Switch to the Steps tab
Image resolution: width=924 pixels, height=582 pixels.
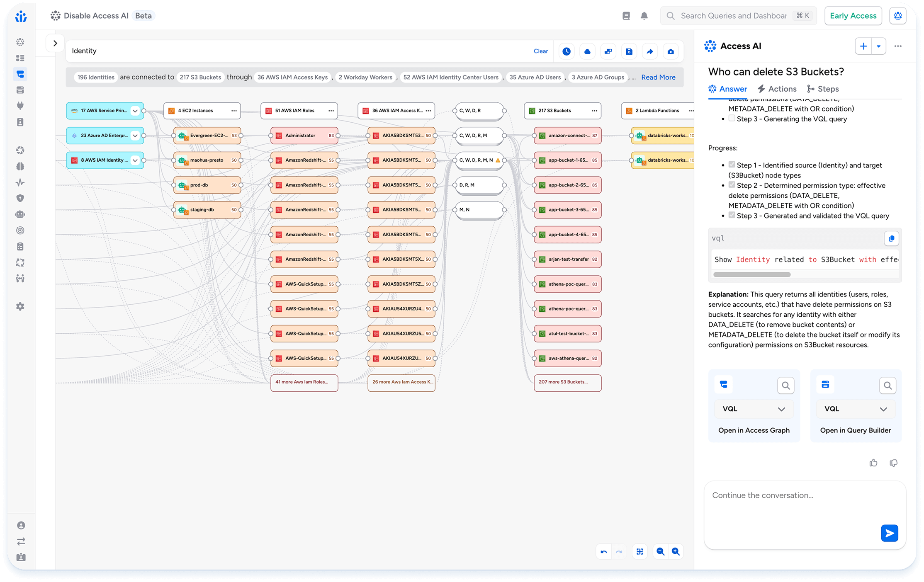[x=823, y=89]
